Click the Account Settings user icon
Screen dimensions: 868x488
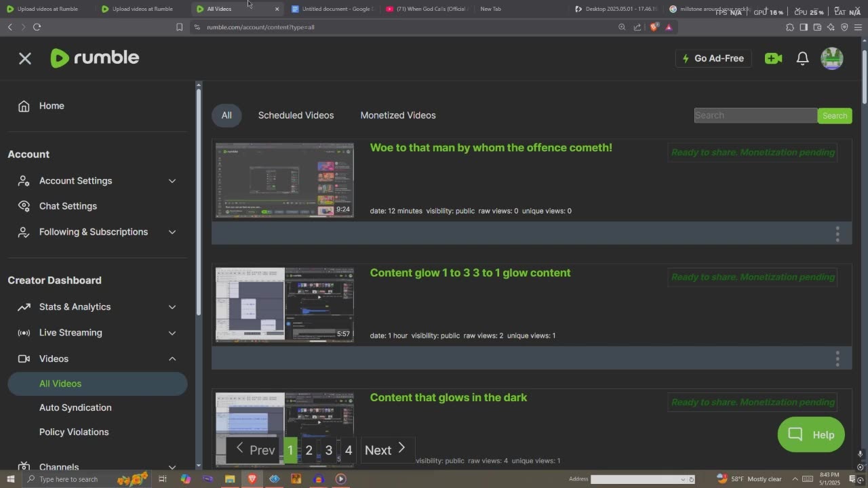tap(24, 181)
